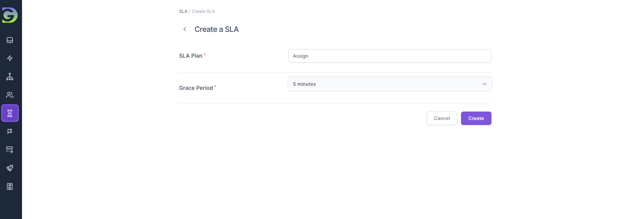
Task: Open the flag icon in sidebar
Action: point(10,132)
